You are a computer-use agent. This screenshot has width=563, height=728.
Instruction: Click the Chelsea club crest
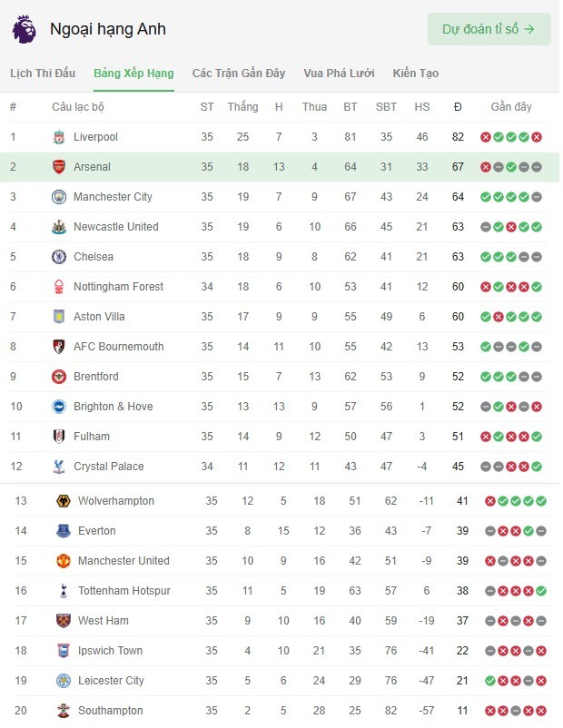click(59, 257)
